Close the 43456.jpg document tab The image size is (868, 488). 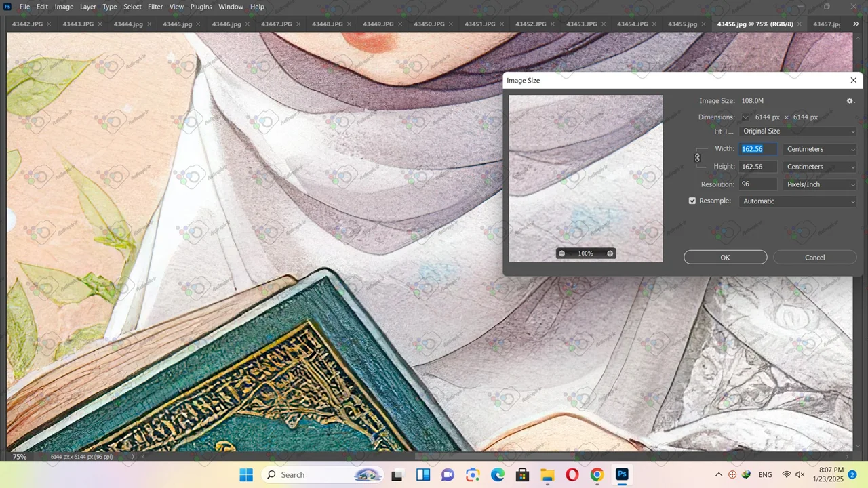[x=800, y=24]
